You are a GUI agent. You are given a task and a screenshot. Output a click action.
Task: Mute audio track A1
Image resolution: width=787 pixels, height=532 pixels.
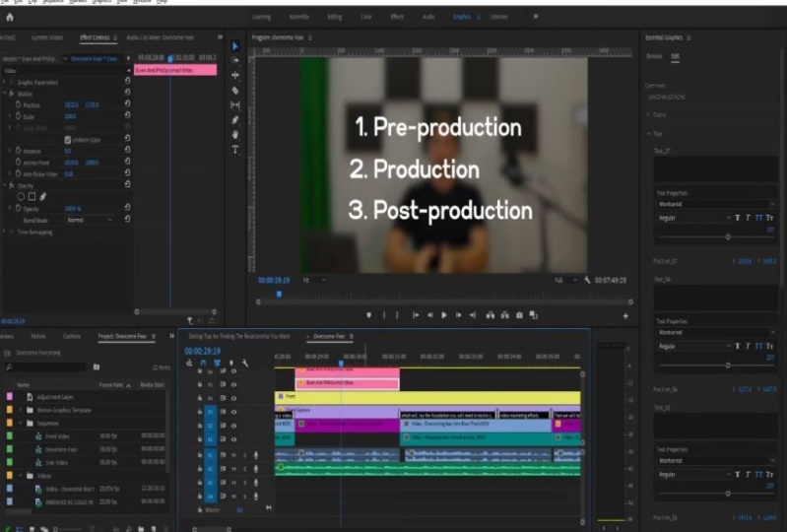[233, 455]
